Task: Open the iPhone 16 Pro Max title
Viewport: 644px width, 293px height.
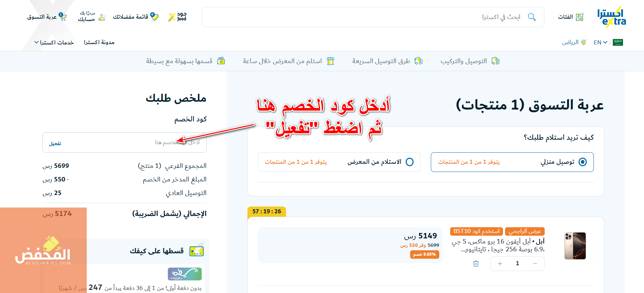Action: coord(498,245)
